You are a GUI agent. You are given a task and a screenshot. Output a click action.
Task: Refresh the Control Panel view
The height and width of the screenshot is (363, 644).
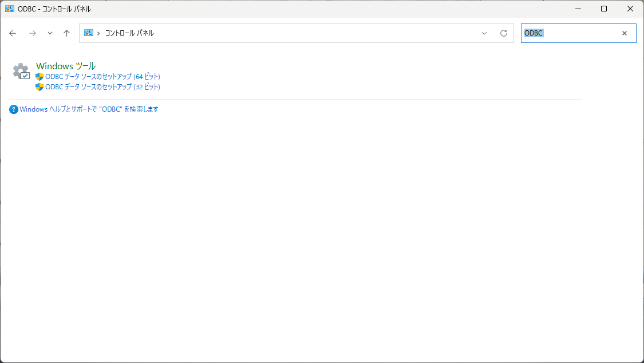tap(504, 33)
